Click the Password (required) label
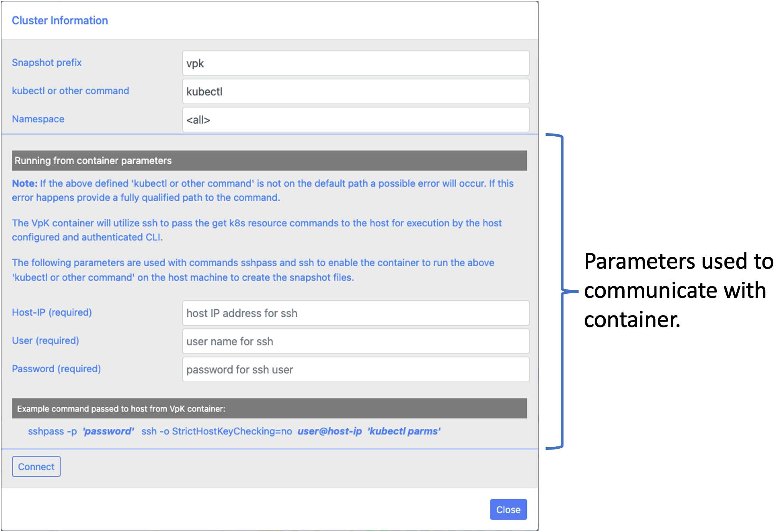The image size is (779, 532). [x=56, y=369]
